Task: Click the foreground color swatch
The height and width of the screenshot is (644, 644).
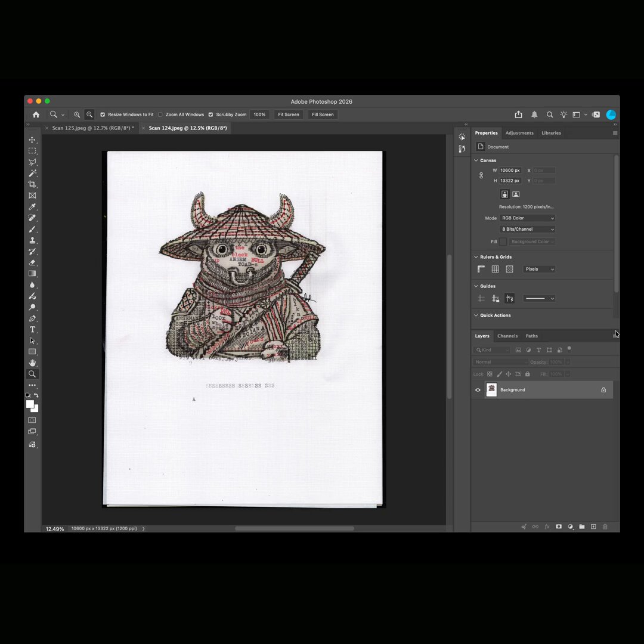Action: click(x=30, y=404)
